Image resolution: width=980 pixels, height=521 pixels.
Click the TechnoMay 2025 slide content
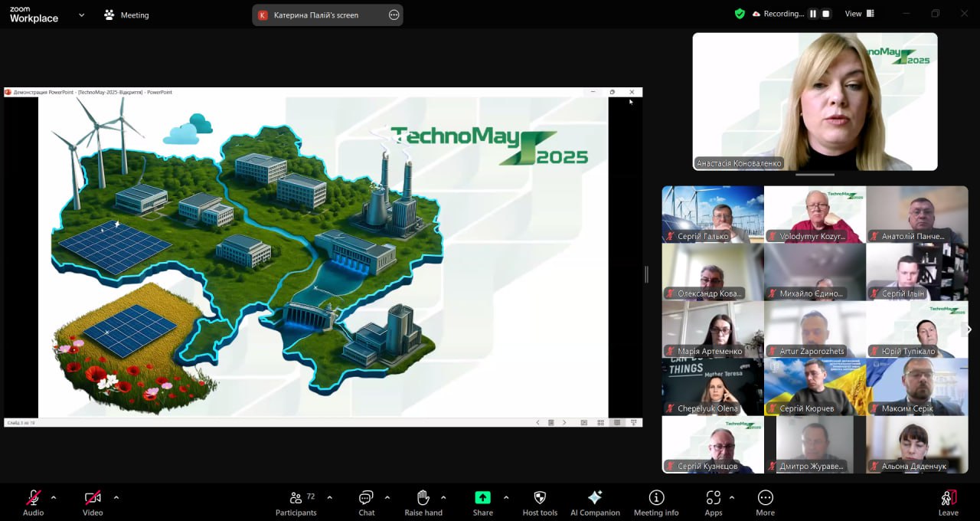coord(323,257)
